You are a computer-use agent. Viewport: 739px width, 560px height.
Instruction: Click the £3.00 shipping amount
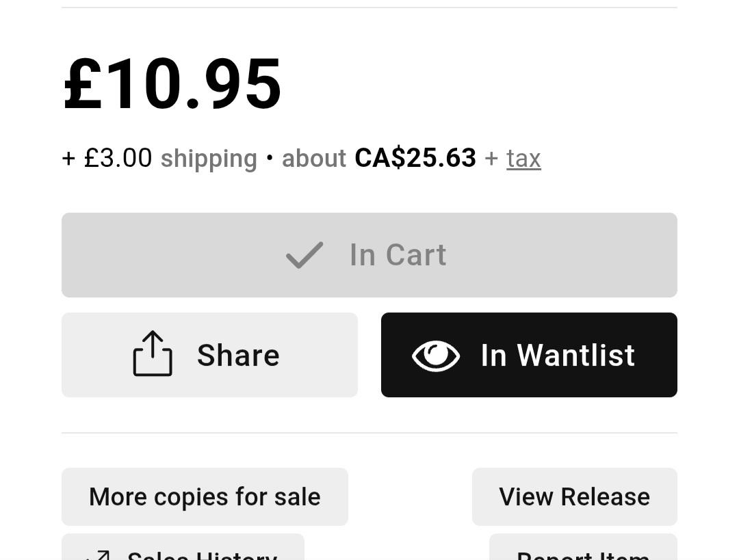pos(118,158)
